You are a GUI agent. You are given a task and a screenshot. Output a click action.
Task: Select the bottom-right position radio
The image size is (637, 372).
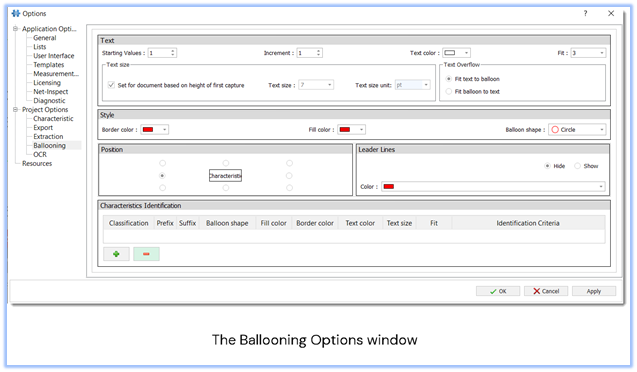click(289, 188)
